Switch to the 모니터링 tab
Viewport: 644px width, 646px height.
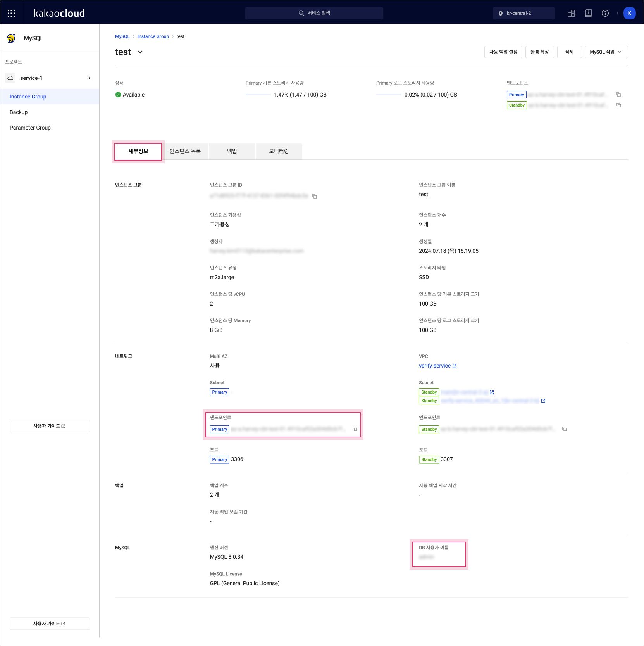point(279,151)
